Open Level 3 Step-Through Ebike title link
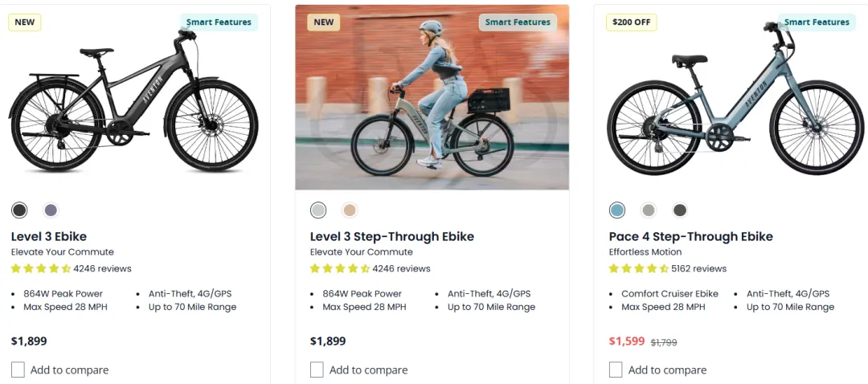868x384 pixels. coord(392,236)
